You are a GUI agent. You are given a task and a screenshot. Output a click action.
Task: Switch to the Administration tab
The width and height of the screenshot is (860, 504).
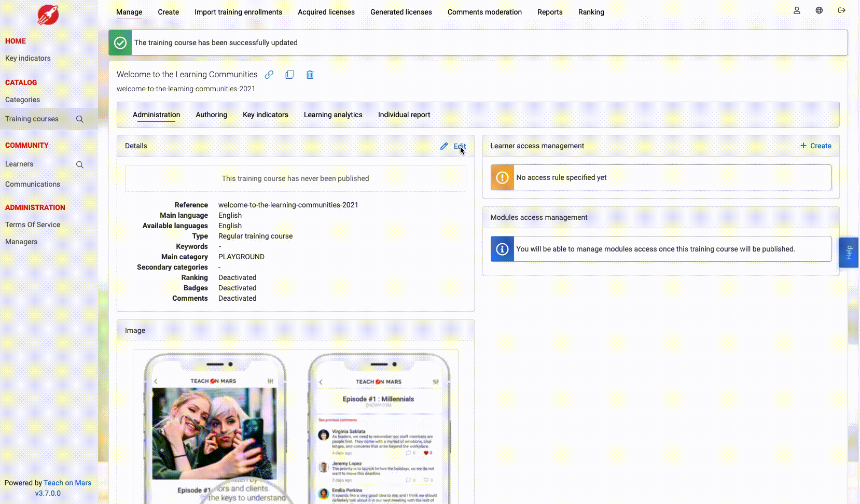157,115
